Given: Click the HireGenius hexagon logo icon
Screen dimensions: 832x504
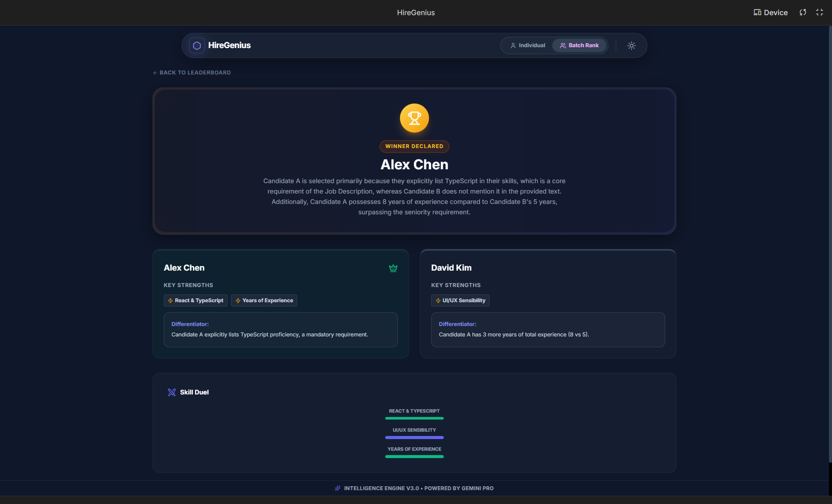Looking at the screenshot, I should pyautogui.click(x=197, y=45).
